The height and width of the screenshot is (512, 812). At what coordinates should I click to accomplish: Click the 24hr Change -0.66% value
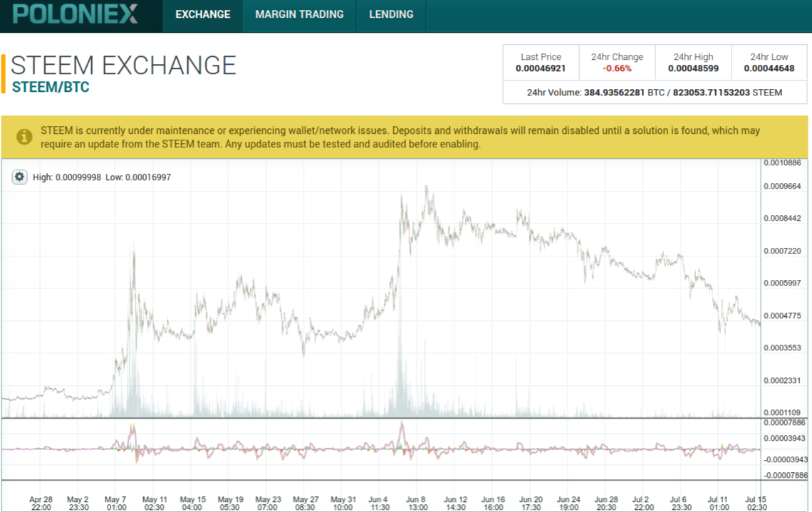(617, 68)
